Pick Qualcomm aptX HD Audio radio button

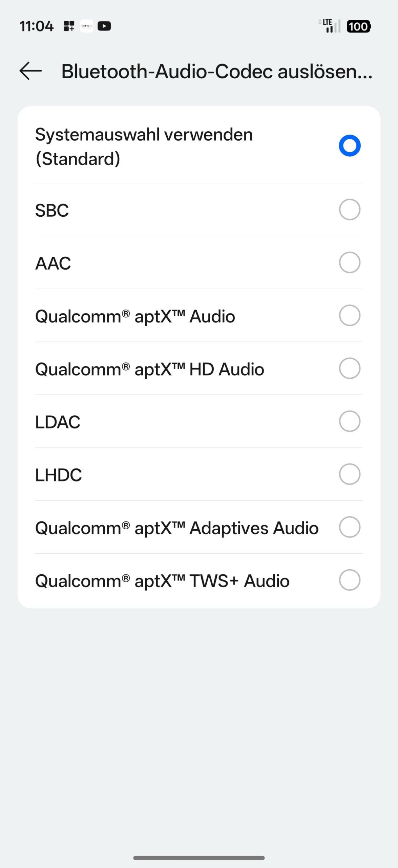pyautogui.click(x=350, y=368)
